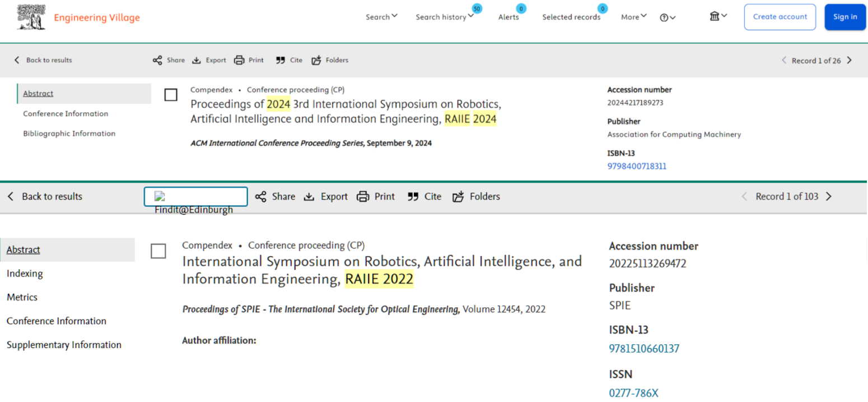This screenshot has width=868, height=402.
Task: Open Conference Information for RAIIE 2024 record
Action: [x=66, y=113]
